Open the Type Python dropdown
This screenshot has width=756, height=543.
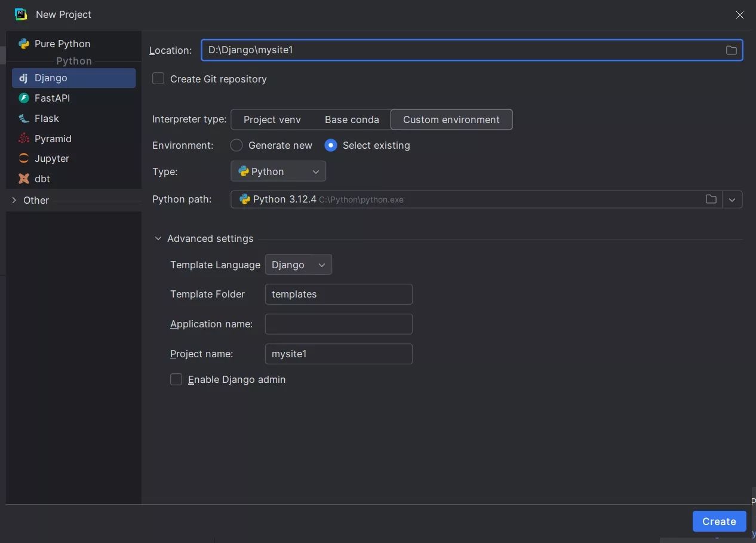pos(278,171)
